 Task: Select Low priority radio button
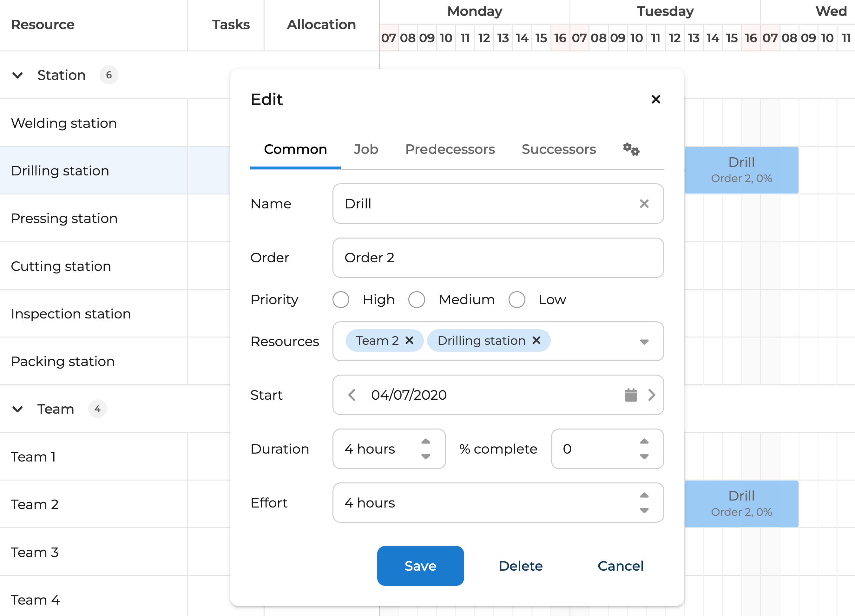516,300
